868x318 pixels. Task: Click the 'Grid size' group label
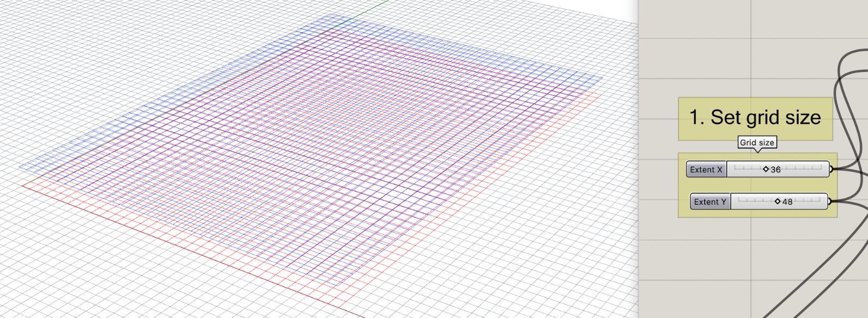[x=757, y=143]
